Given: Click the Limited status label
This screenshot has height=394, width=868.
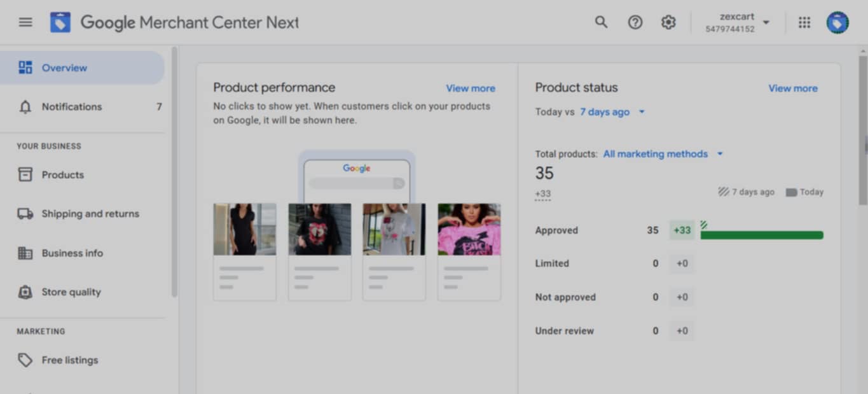Looking at the screenshot, I should pos(552,264).
